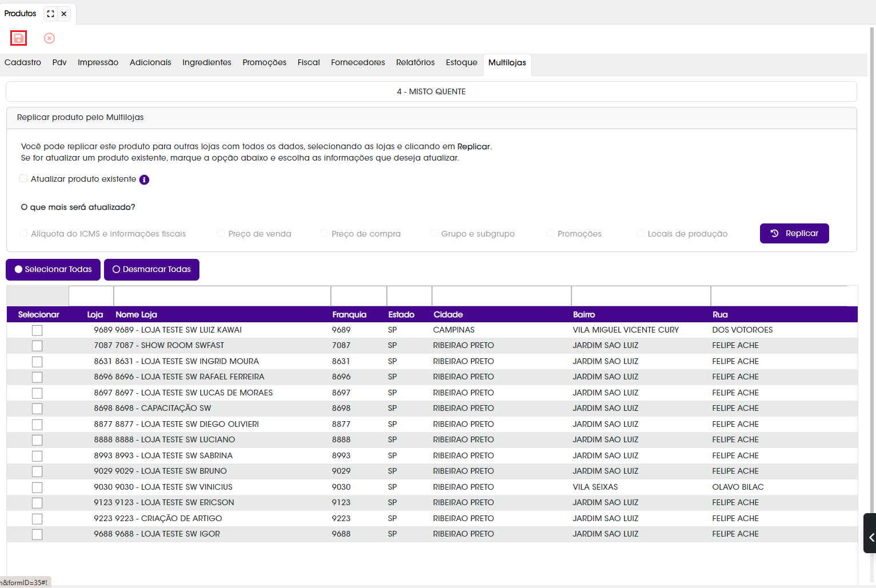Viewport: 876px width, 588px height.
Task: Click Selecionar Todas button
Action: pyautogui.click(x=53, y=270)
